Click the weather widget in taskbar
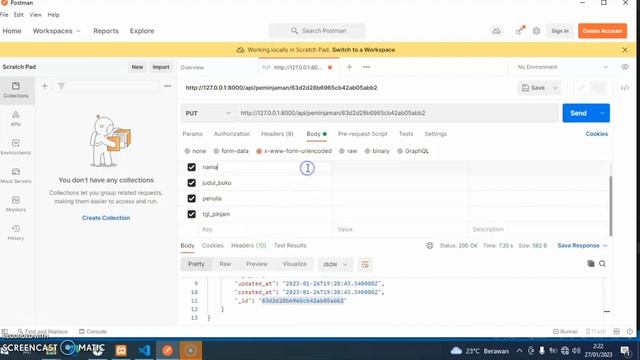The height and width of the screenshot is (360, 640). pos(480,351)
